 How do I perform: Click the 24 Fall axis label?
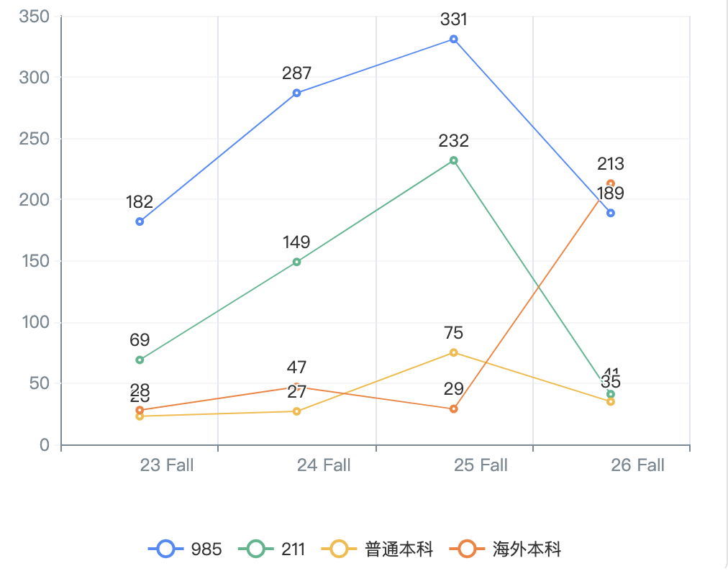click(x=324, y=465)
